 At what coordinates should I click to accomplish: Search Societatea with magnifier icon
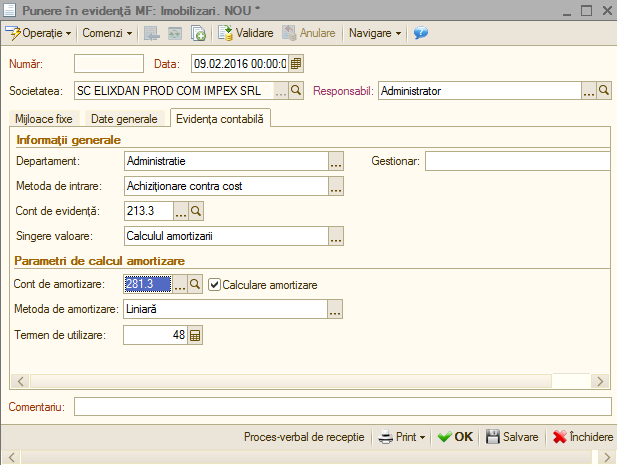click(x=296, y=91)
